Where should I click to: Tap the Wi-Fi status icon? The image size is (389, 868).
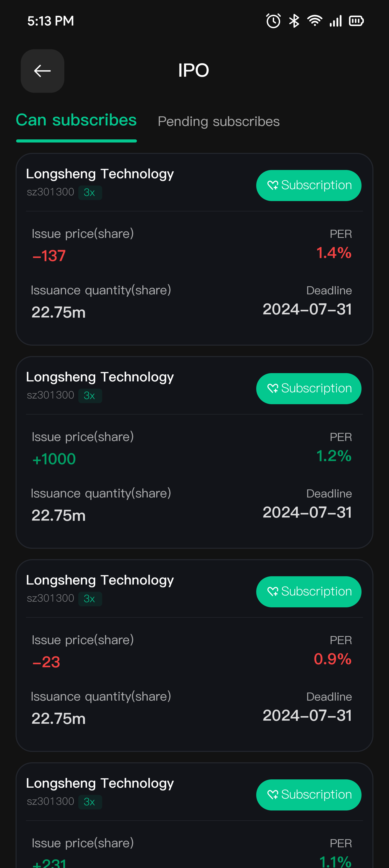click(314, 21)
